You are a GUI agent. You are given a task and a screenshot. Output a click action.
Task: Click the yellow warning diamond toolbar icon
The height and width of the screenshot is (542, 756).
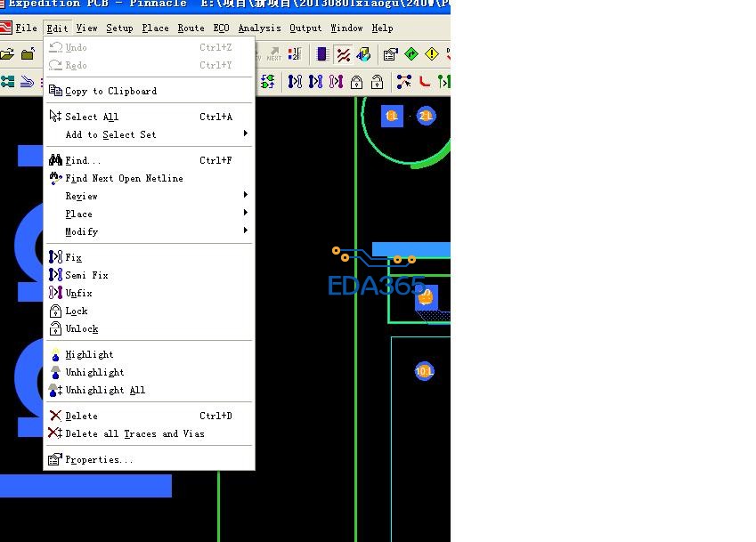click(432, 54)
